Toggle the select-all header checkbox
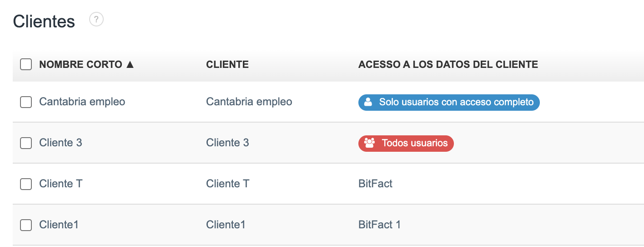644x247 pixels. tap(26, 65)
